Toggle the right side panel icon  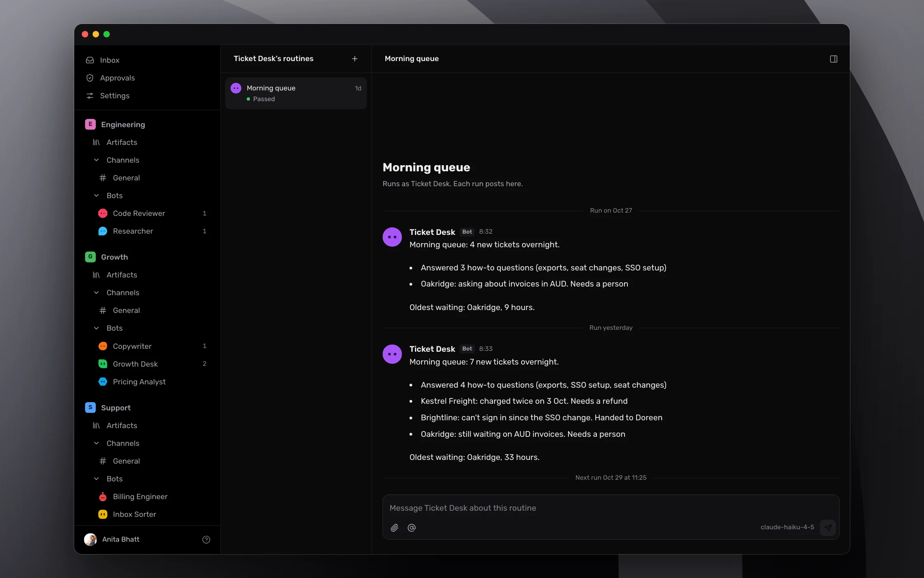point(833,59)
